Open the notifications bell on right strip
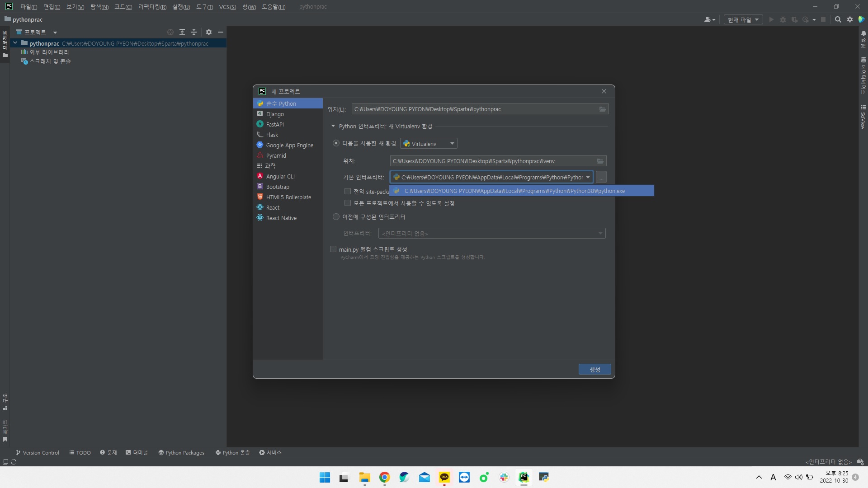 coord(863,33)
